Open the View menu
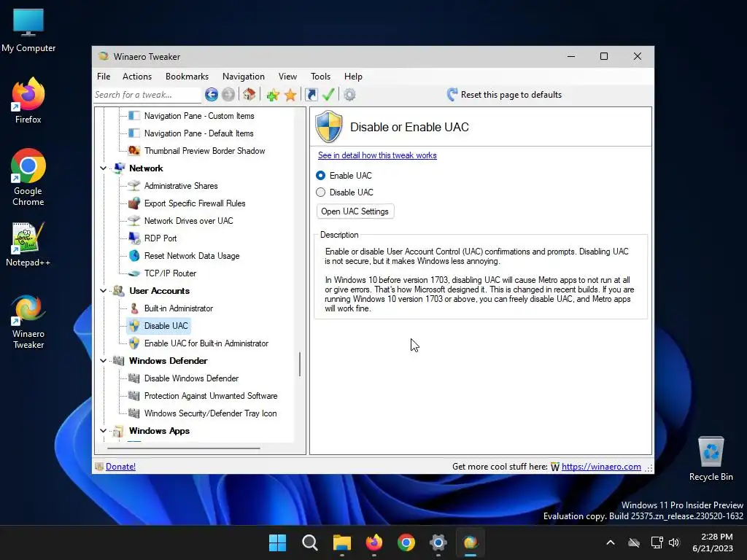Screen dimensions: 747x560 pos(287,76)
